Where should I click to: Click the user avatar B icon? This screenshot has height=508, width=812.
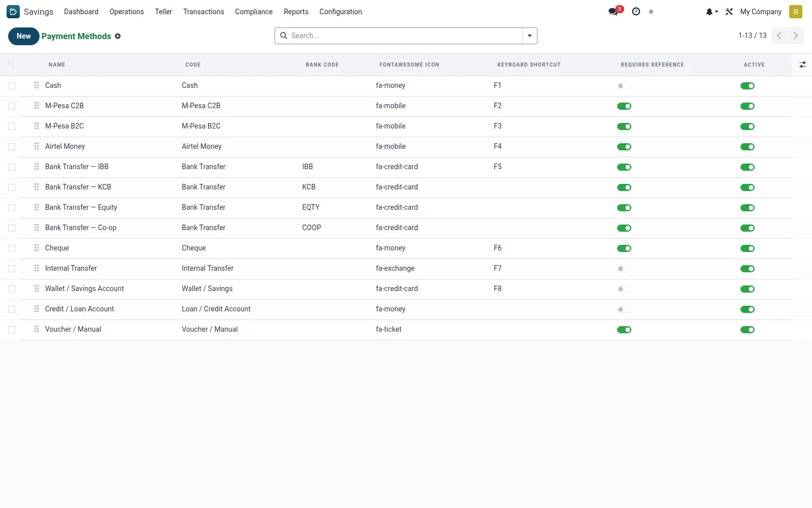pyautogui.click(x=795, y=12)
